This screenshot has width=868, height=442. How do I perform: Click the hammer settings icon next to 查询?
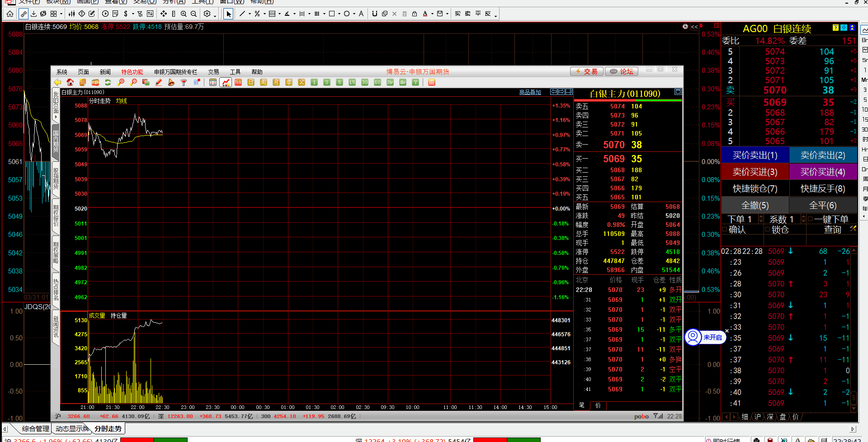853,229
